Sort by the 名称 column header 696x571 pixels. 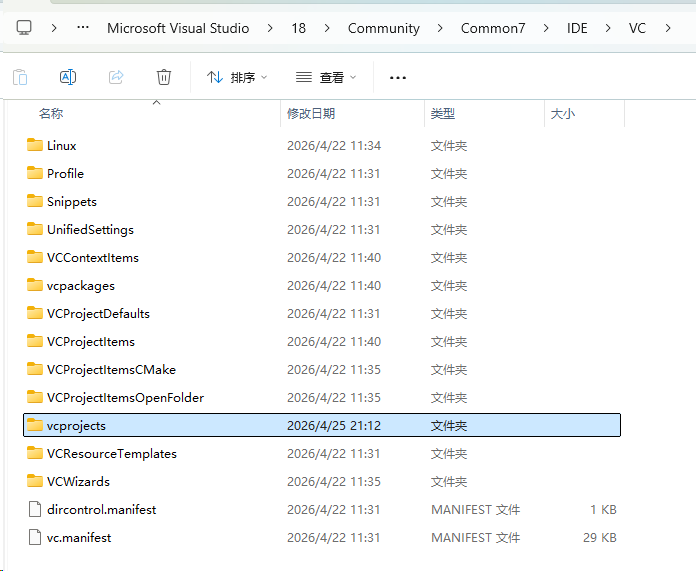point(51,114)
